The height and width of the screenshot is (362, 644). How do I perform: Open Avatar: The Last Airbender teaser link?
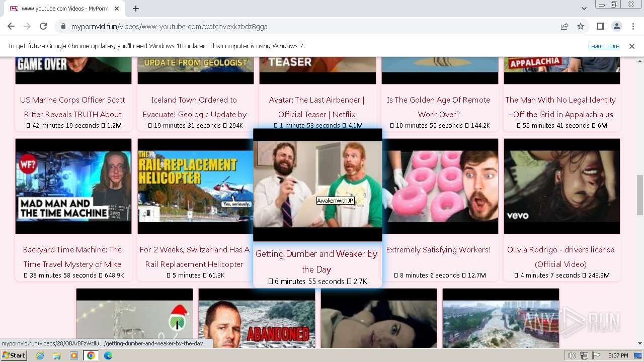pyautogui.click(x=317, y=107)
